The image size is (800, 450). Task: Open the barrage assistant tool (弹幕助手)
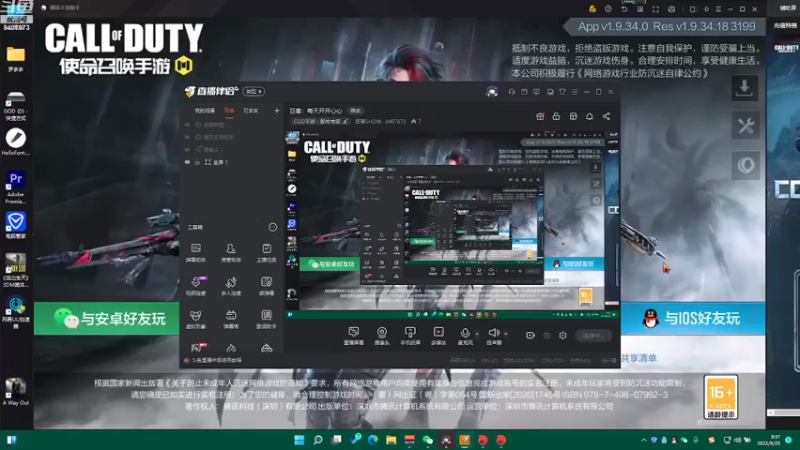[195, 253]
